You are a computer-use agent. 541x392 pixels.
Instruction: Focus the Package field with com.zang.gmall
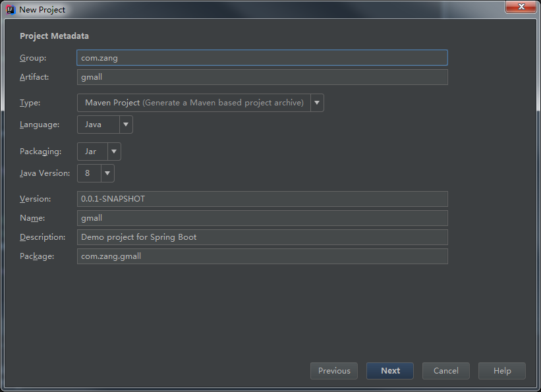[262, 256]
